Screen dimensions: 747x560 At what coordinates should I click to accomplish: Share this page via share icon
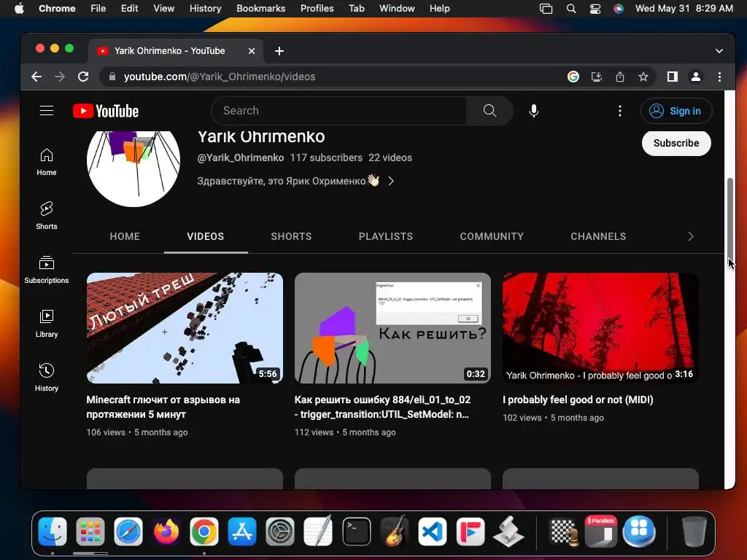[620, 77]
